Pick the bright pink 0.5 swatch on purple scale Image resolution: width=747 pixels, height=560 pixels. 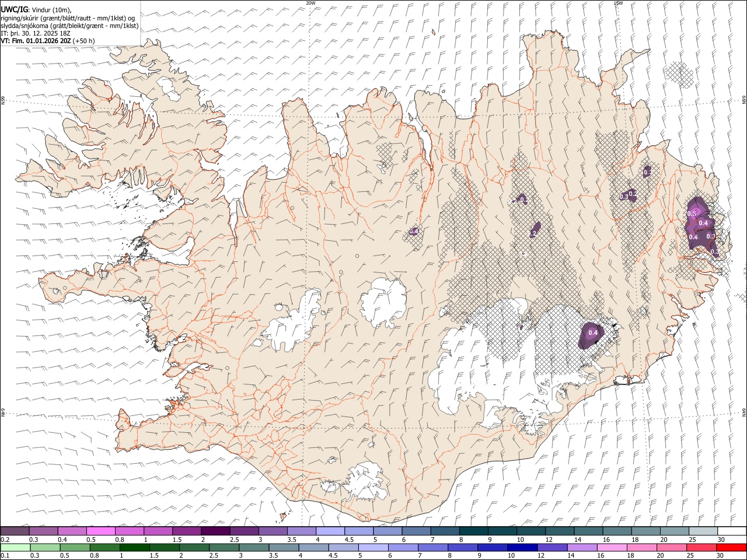tap(101, 531)
